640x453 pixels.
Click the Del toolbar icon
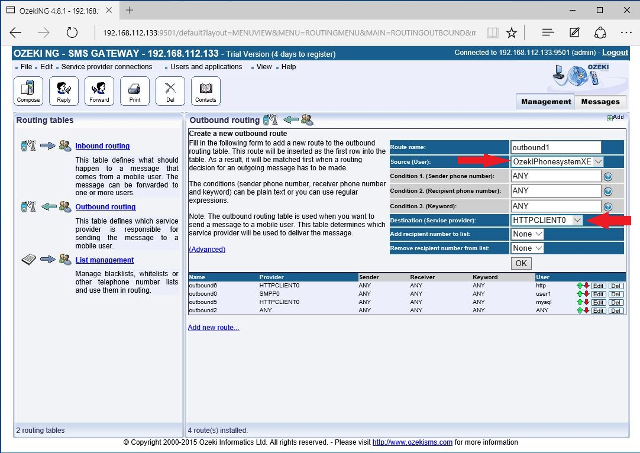pyautogui.click(x=170, y=91)
